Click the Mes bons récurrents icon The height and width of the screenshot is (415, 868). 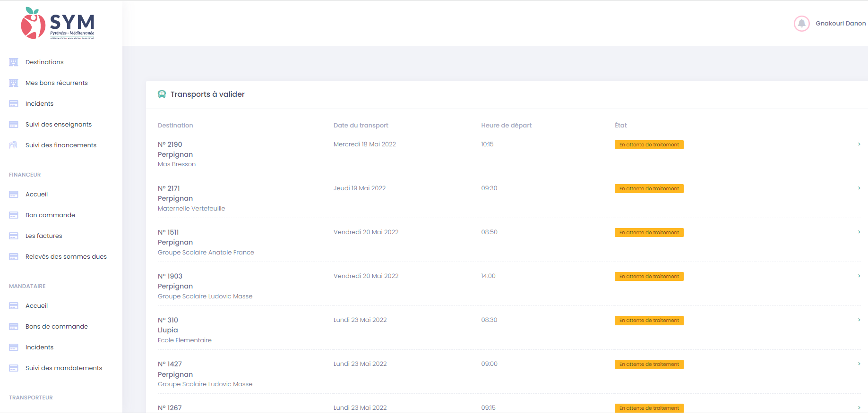(14, 83)
